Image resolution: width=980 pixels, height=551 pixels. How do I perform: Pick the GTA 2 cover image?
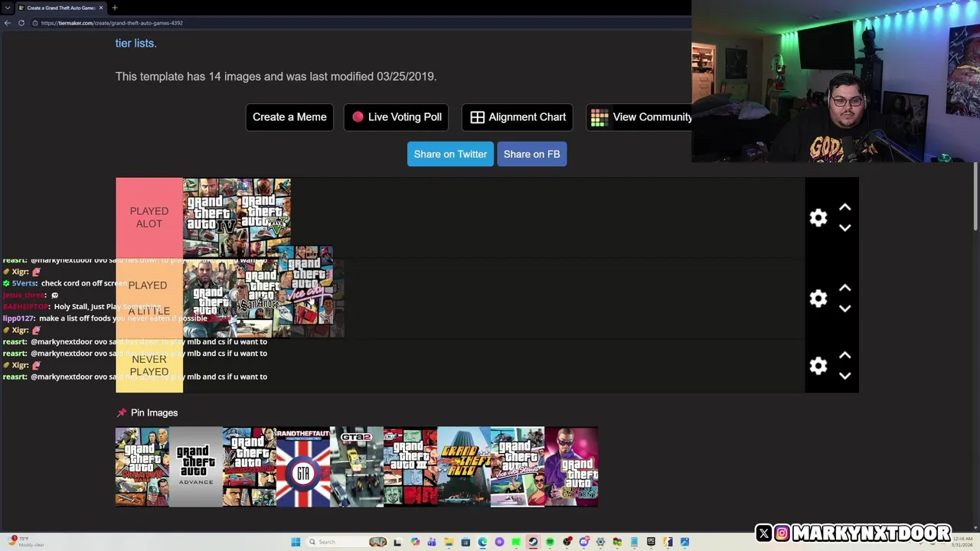357,467
